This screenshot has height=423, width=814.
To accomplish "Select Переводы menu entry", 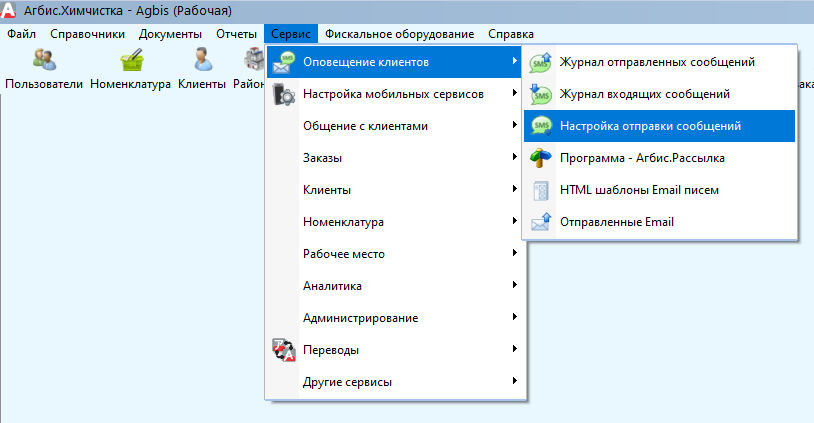I will tap(394, 350).
